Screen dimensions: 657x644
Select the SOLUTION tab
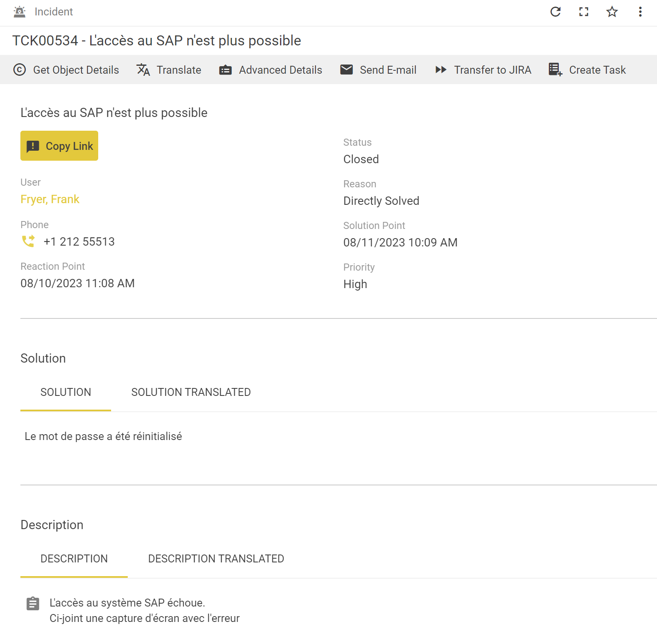click(66, 392)
